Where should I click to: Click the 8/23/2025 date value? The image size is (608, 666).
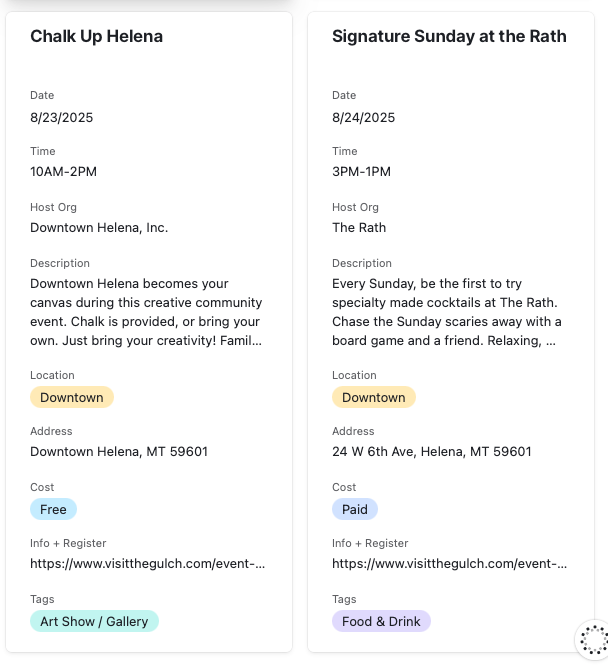[x=62, y=117]
